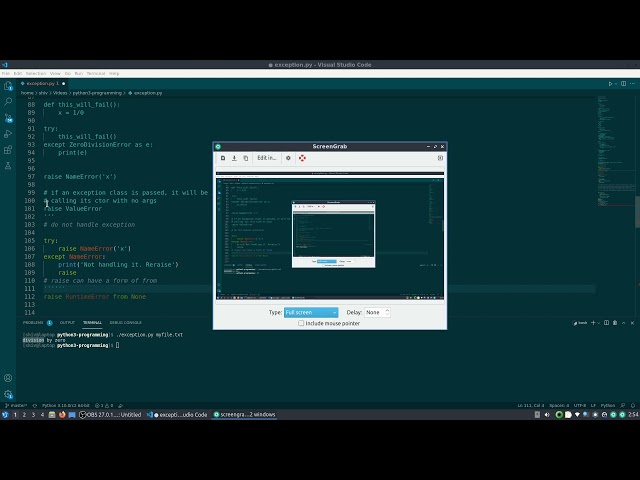Open the file manager icon in the taskbar
Viewport: 640px width, 480px height.
tap(52, 415)
